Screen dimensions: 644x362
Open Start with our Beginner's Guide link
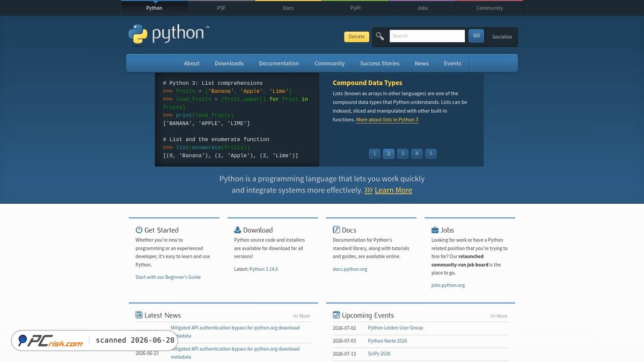168,277
